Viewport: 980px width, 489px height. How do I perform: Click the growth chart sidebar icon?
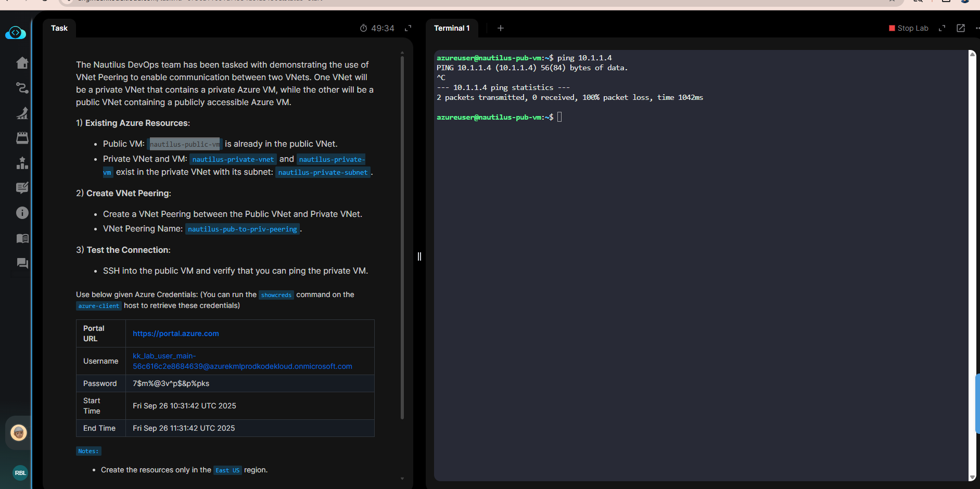click(x=22, y=113)
